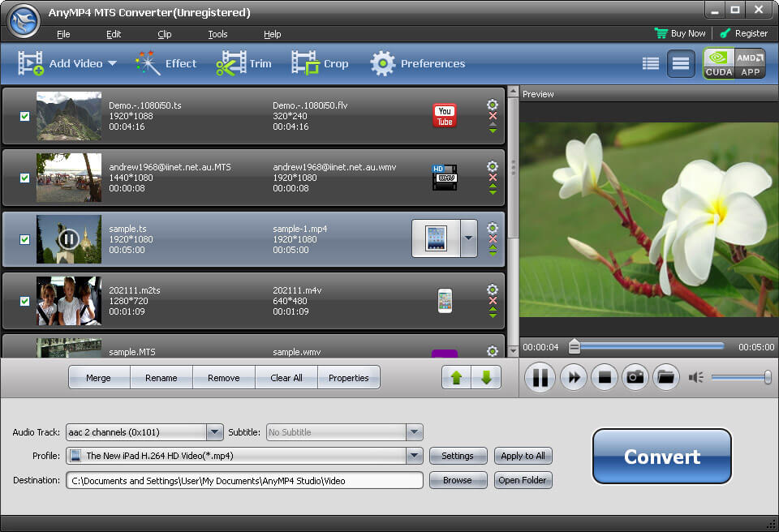Uncheck the andrew1968@iinet.net.au.MTS checkbox
The height and width of the screenshot is (532, 779).
24,178
